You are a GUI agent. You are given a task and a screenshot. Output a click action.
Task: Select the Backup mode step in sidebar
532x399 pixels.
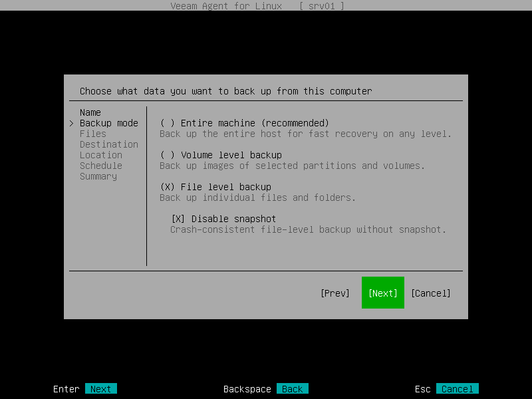click(108, 123)
